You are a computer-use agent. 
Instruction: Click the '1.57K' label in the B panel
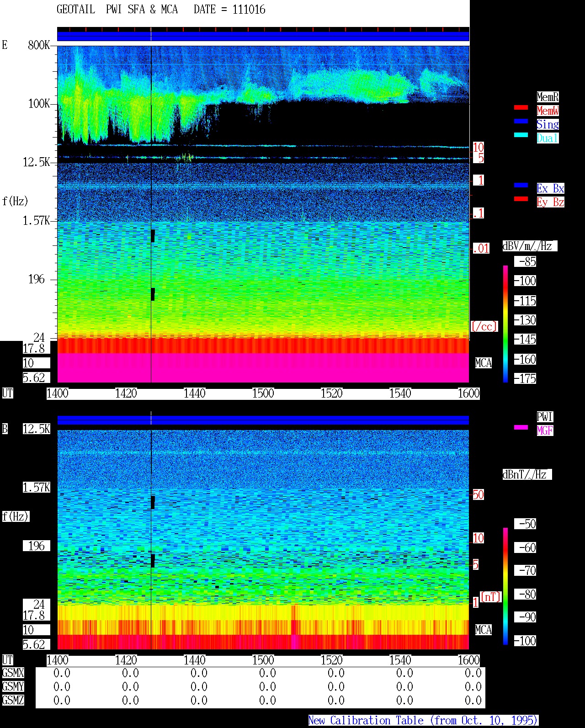37,488
